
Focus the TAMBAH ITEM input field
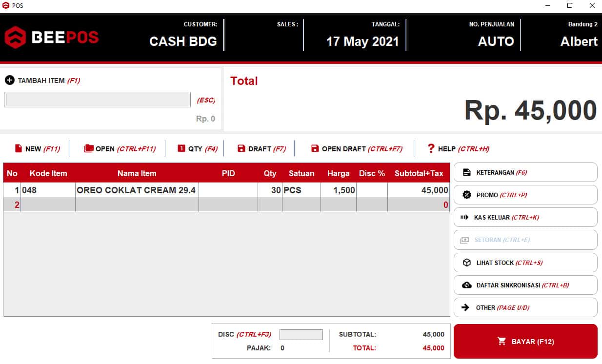coord(98,100)
